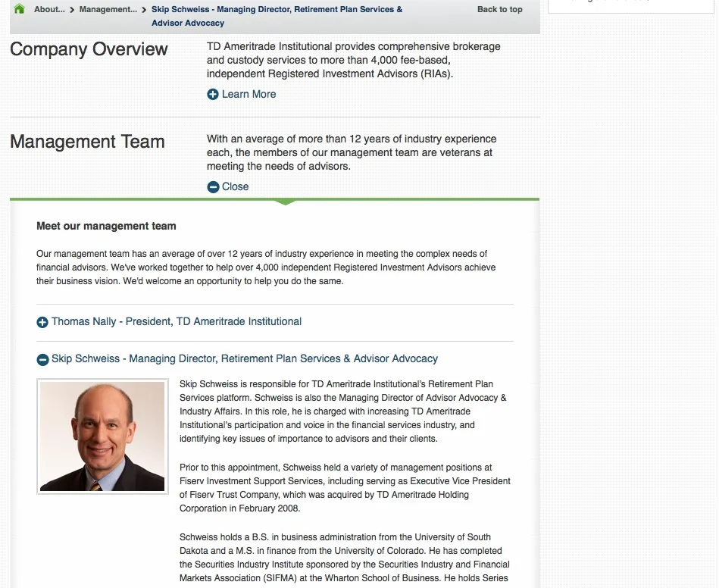Collapse Skip Schweiss - Managing Director bio
The height and width of the screenshot is (588, 719).
pyautogui.click(x=245, y=358)
